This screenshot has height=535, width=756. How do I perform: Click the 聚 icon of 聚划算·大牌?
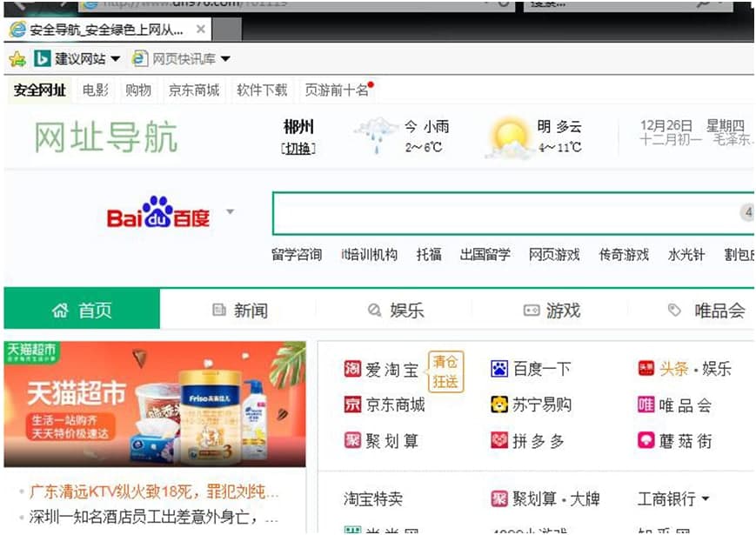(x=499, y=498)
